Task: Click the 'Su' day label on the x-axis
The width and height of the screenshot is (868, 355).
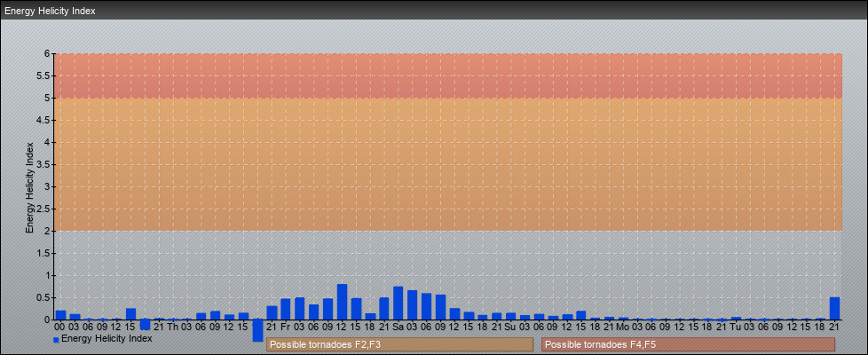Action: [510, 327]
